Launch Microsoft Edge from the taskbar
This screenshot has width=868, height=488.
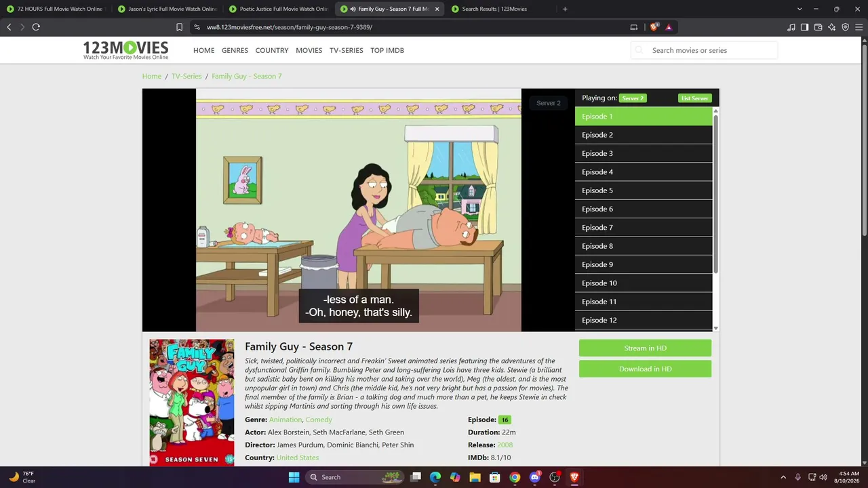click(435, 477)
